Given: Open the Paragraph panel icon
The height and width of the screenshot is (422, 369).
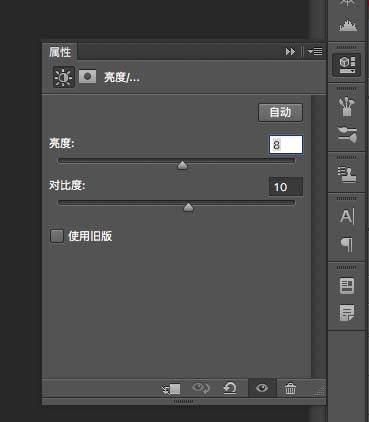Looking at the screenshot, I should [347, 245].
